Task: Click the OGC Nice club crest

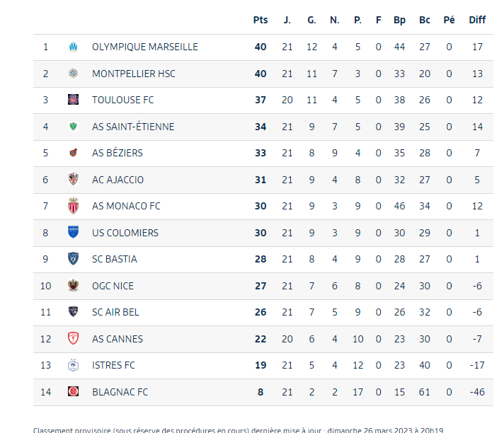Action: (73, 286)
